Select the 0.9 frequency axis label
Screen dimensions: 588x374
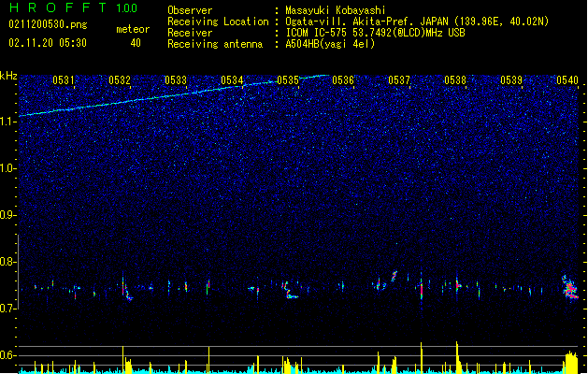tap(8, 215)
